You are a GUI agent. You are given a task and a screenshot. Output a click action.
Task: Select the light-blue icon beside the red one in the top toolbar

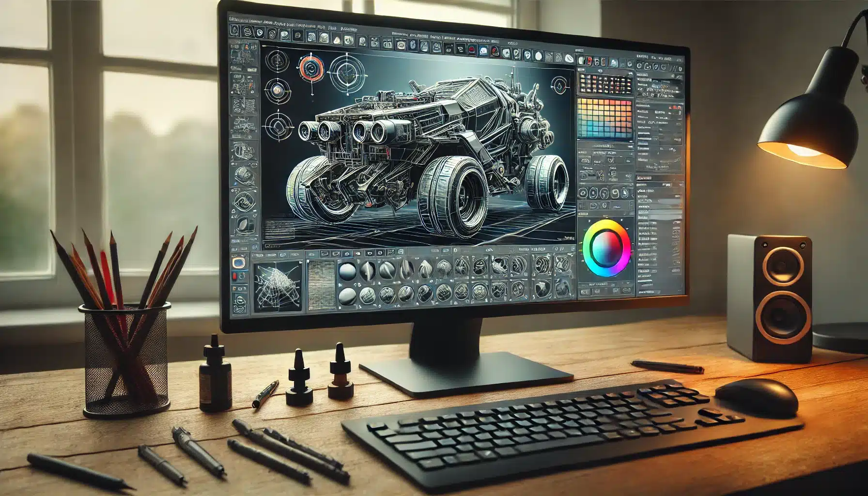[x=482, y=49]
